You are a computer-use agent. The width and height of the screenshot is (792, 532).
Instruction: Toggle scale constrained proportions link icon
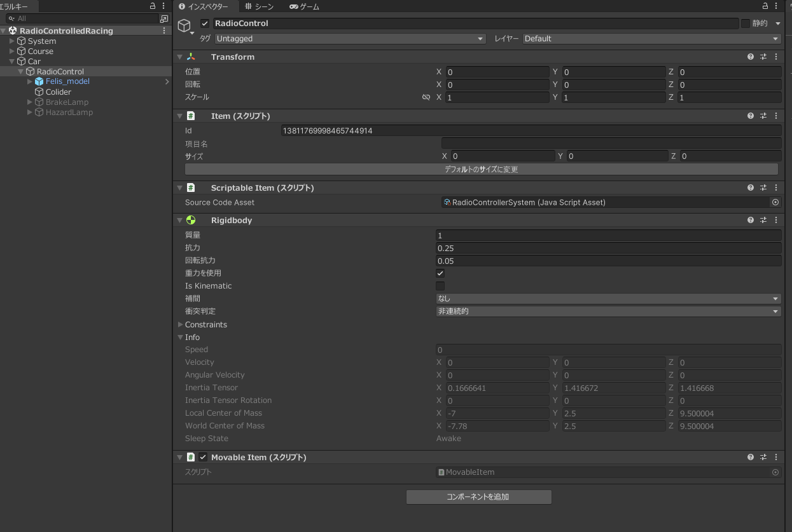(426, 97)
